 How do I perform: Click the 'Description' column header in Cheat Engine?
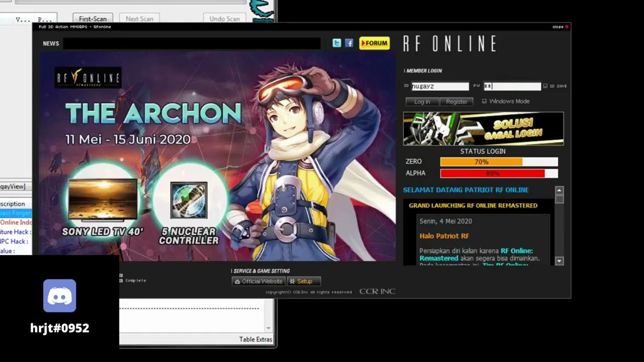(x=13, y=204)
